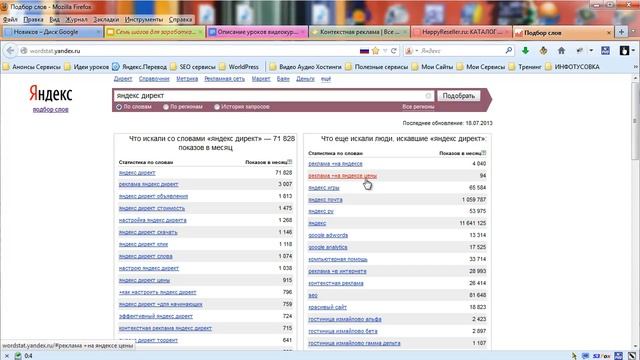The image size is (640, 360).
Task: Open the 'Закладки' menu
Action: click(106, 19)
